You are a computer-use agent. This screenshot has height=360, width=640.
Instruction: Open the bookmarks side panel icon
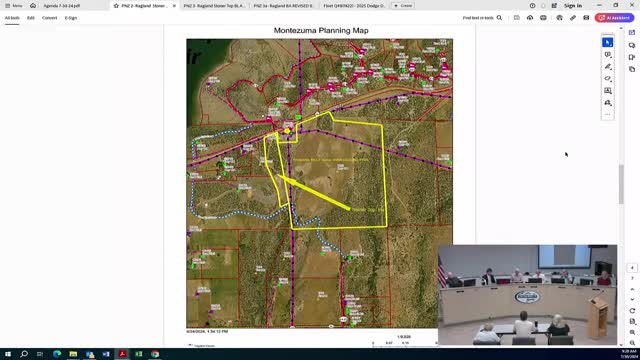(632, 57)
